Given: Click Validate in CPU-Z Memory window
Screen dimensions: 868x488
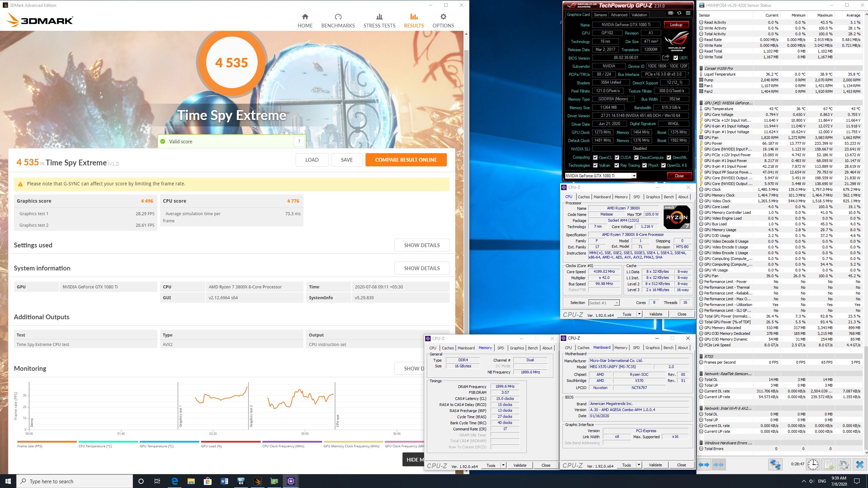Looking at the screenshot, I should [520, 465].
